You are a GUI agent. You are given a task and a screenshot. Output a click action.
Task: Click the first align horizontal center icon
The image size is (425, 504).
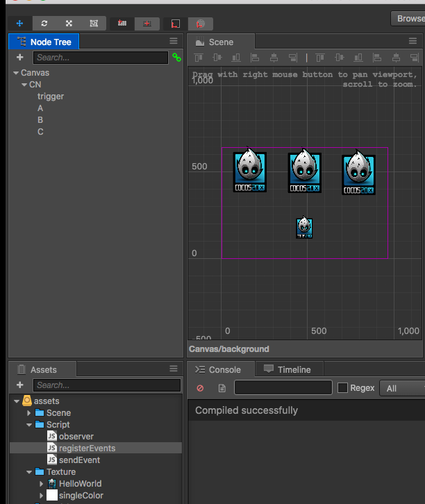click(x=274, y=58)
